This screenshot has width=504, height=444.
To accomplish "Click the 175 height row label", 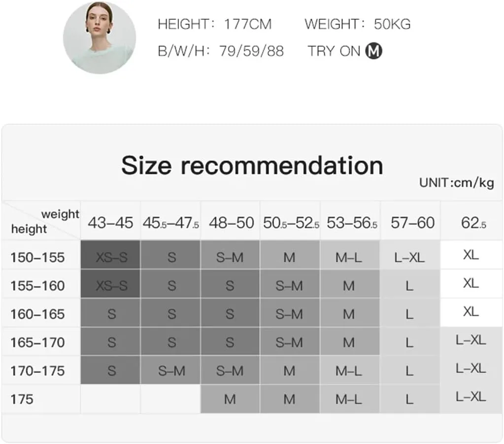I will [x=22, y=399].
